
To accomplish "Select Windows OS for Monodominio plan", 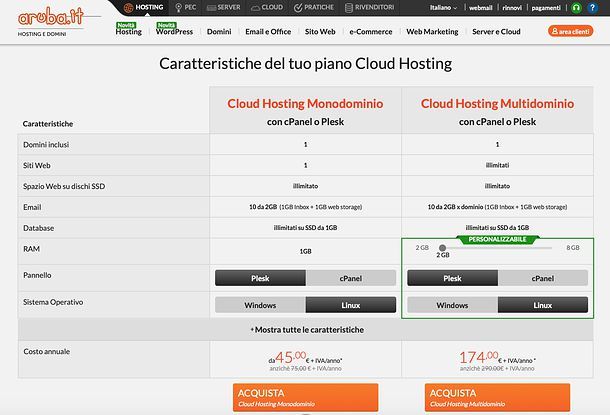I will (260, 305).
